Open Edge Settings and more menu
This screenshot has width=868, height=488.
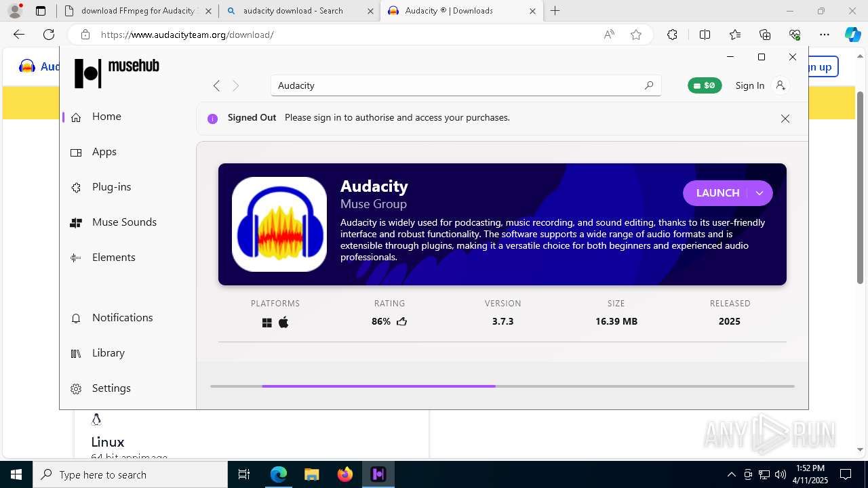(825, 35)
